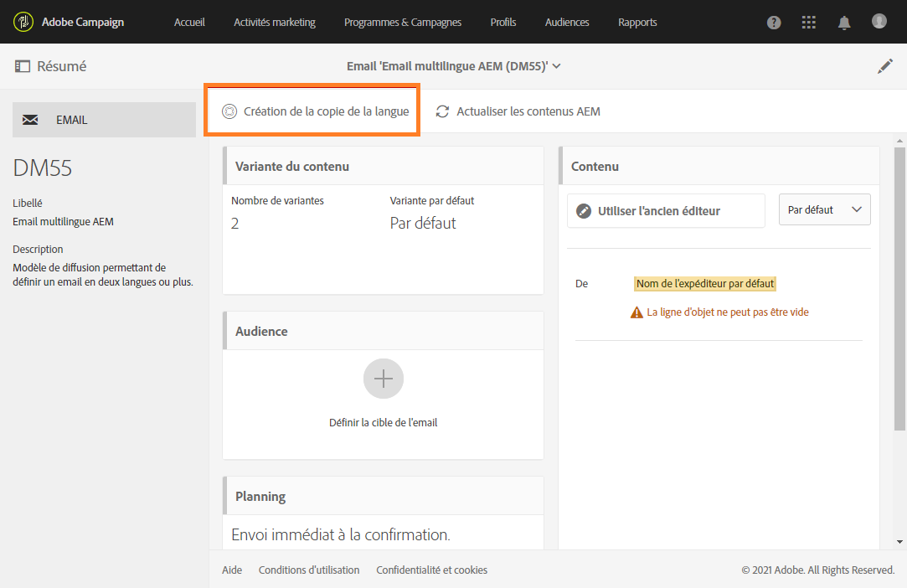Click the Email multilingue AEM label value
This screenshot has width=907, height=588.
[x=63, y=222]
